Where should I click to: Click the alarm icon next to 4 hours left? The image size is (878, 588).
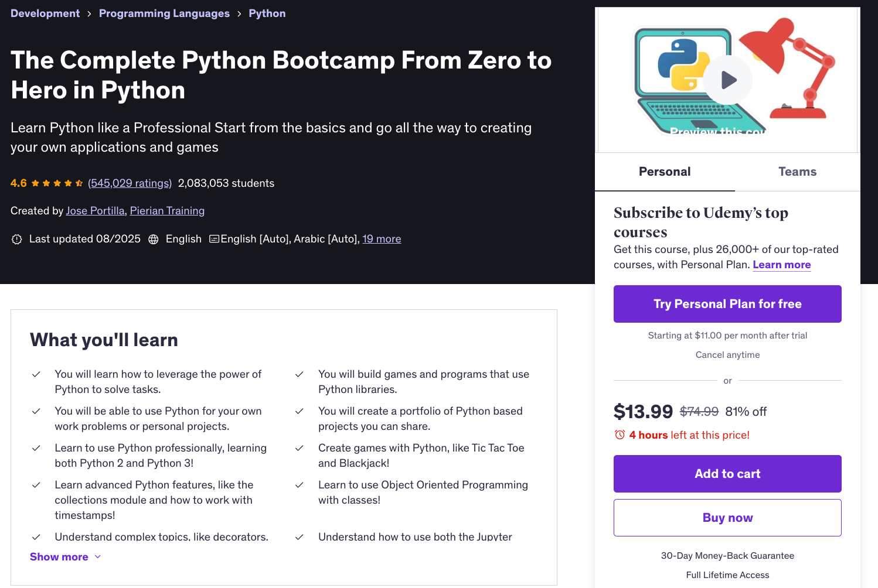coord(620,435)
